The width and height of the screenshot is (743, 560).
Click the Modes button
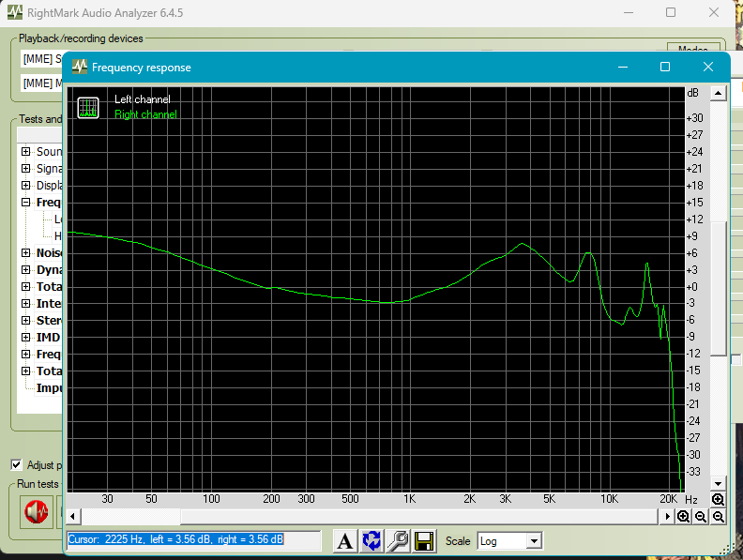click(x=692, y=49)
